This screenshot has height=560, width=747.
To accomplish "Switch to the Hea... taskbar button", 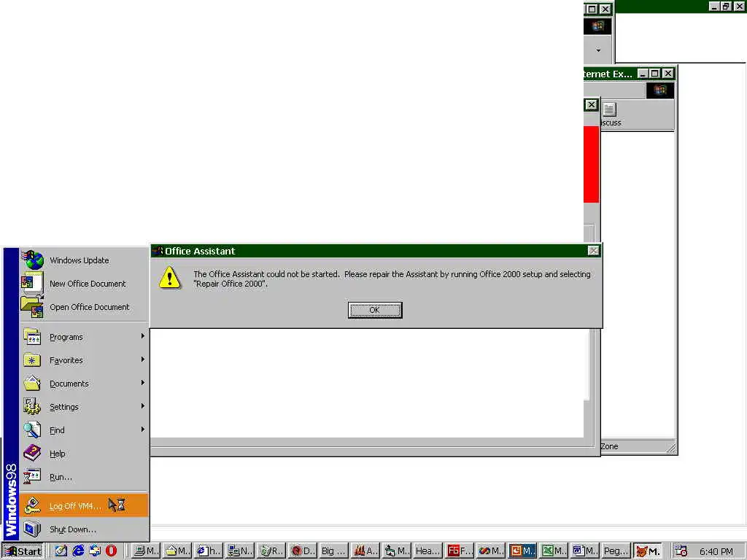I will (427, 551).
